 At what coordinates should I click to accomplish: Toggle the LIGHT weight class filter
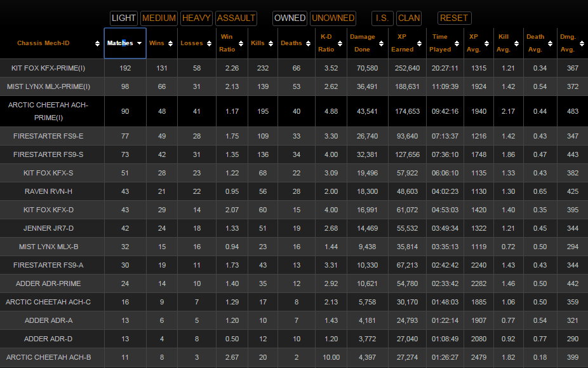(x=124, y=18)
